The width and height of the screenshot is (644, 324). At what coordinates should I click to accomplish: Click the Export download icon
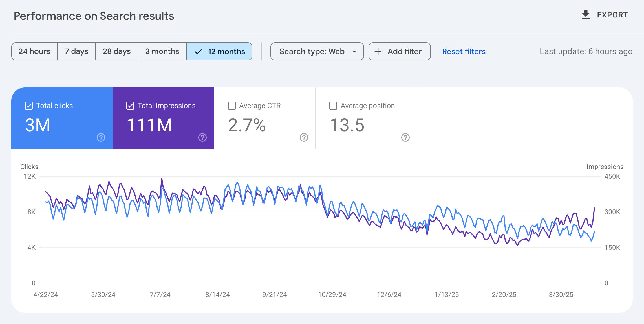tap(586, 15)
